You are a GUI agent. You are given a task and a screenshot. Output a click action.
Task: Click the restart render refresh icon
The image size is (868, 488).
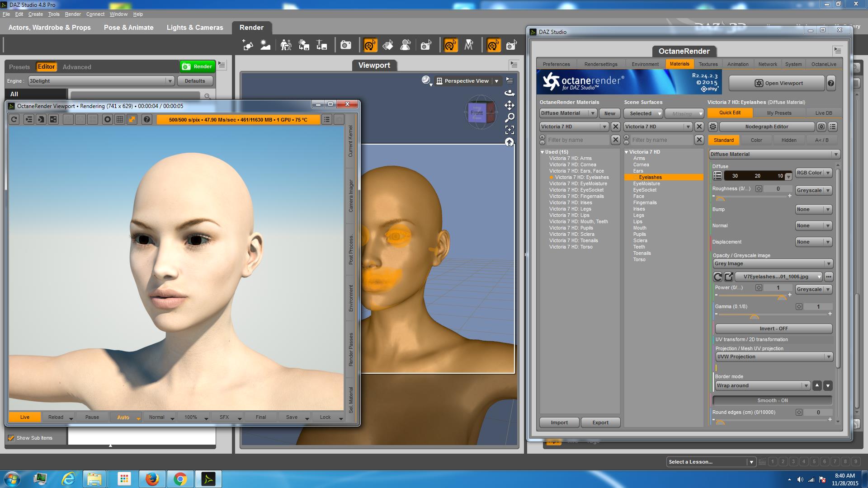coord(14,119)
